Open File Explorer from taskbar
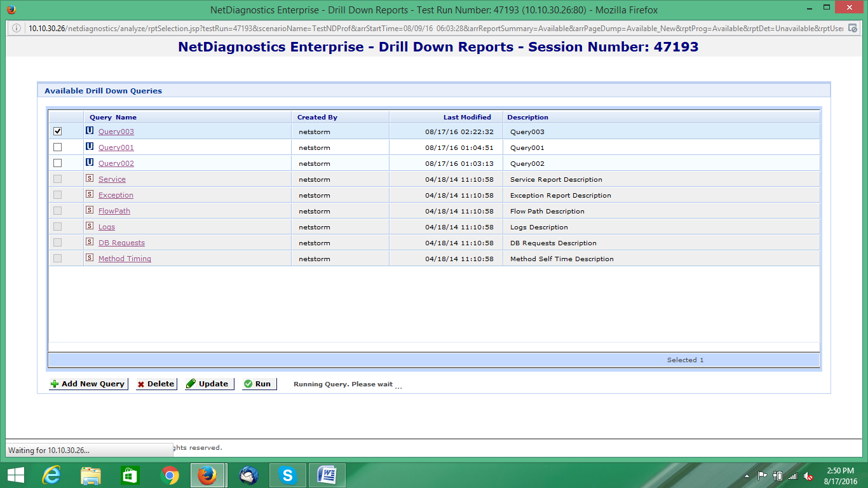Viewport: 868px width, 488px height. (91, 475)
